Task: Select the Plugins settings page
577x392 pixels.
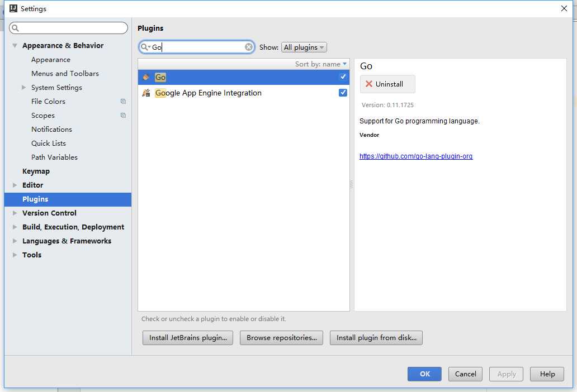Action: tap(68, 199)
